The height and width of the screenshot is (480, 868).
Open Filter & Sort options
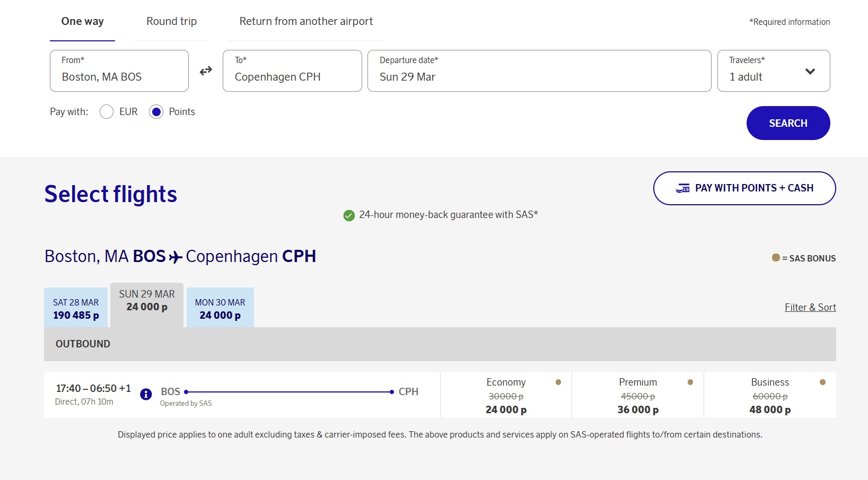click(810, 308)
